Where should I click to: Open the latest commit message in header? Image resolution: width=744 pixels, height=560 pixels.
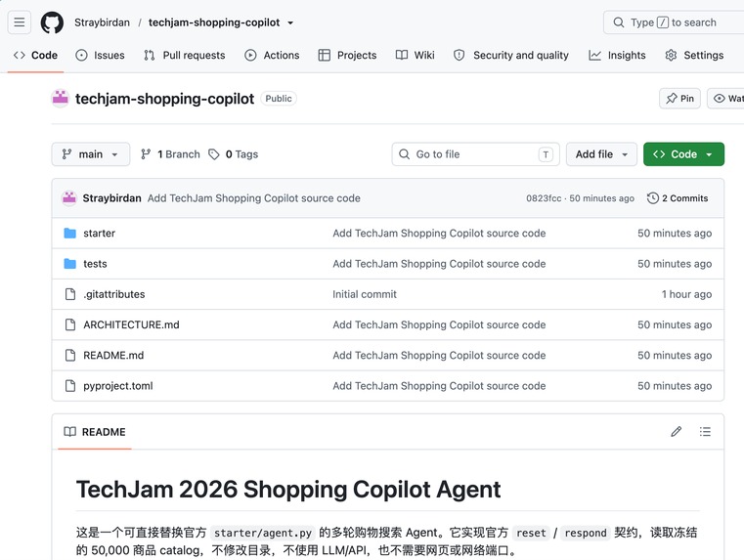tap(254, 198)
